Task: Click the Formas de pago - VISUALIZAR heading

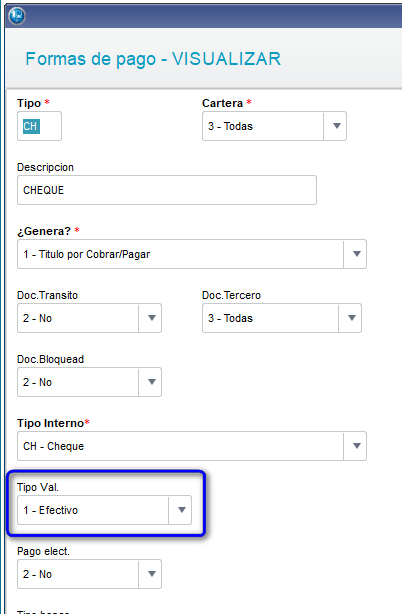Action: [153, 59]
